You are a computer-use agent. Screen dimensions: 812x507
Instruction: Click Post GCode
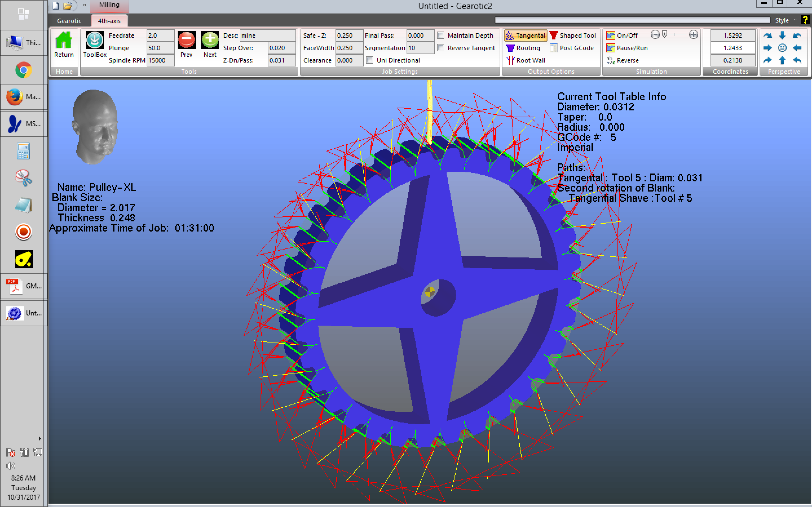[x=572, y=48]
